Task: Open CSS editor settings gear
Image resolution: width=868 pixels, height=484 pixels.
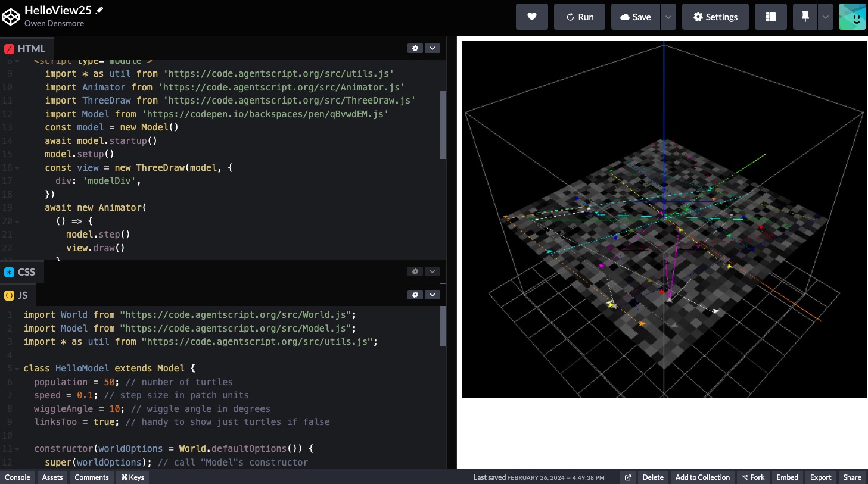Action: 415,271
